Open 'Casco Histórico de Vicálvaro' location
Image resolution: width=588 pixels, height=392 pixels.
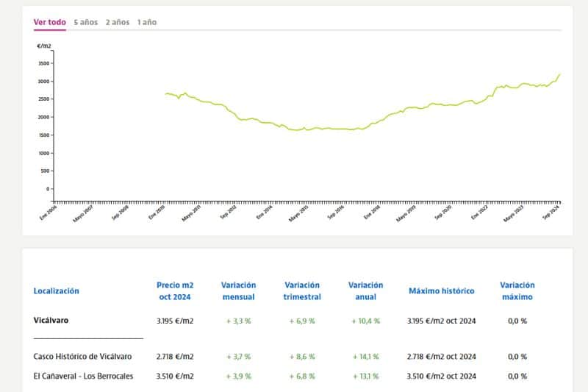pos(82,357)
